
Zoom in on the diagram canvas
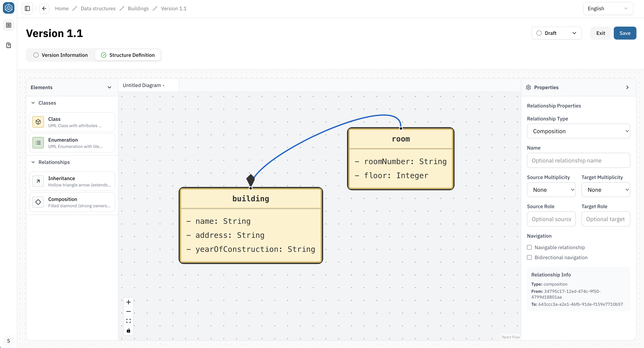pos(129,302)
